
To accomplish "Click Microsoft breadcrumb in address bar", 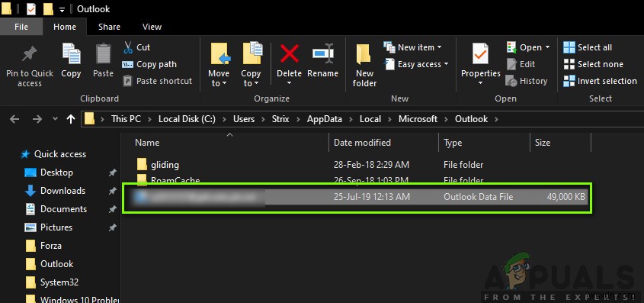I will (x=418, y=119).
